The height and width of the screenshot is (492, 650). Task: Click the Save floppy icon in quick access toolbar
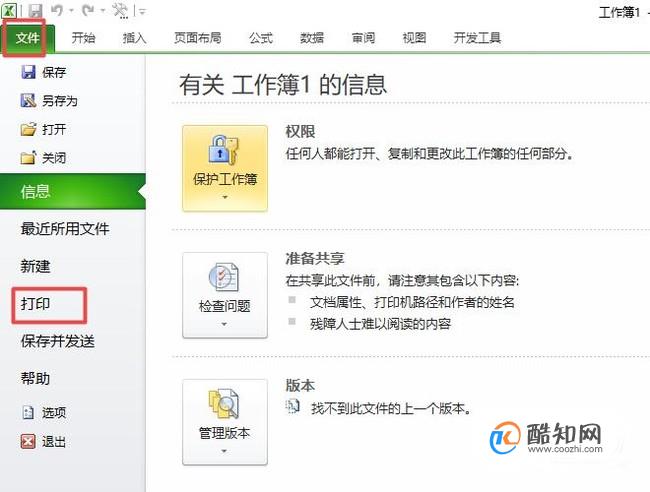(36, 11)
